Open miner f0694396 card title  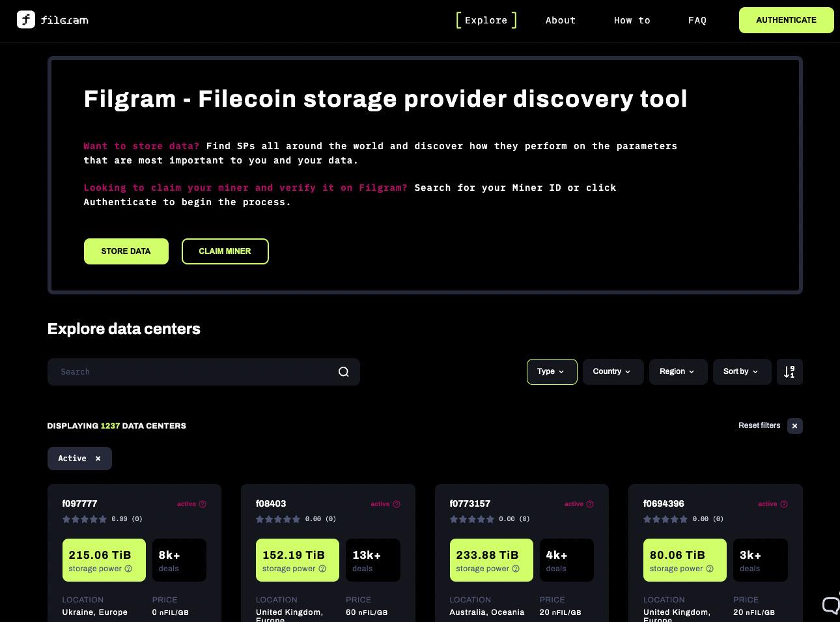[x=664, y=503]
